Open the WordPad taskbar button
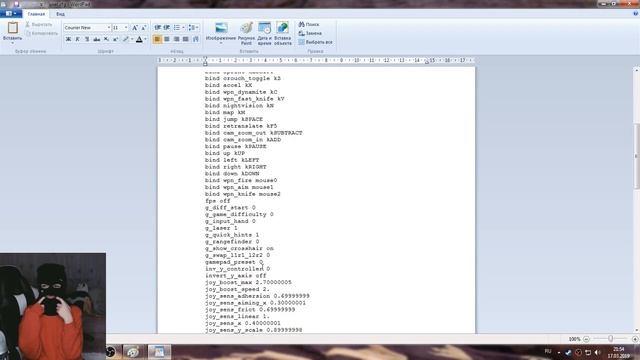This screenshot has width=640, height=360. [x=159, y=352]
